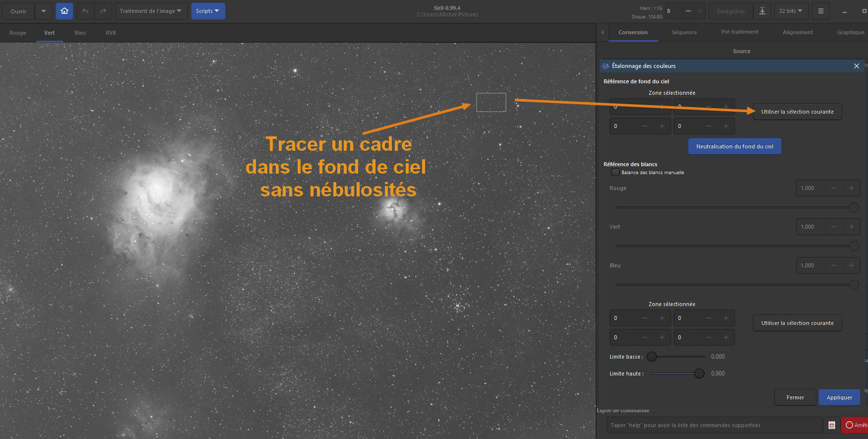Decrement the white zone upper-right value
Screen dimensions: 868x439
click(709, 318)
